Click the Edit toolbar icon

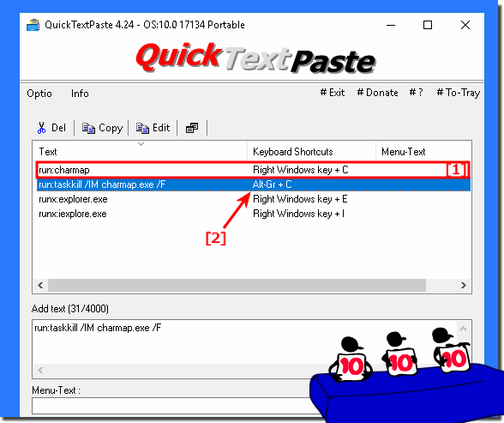tap(142, 128)
